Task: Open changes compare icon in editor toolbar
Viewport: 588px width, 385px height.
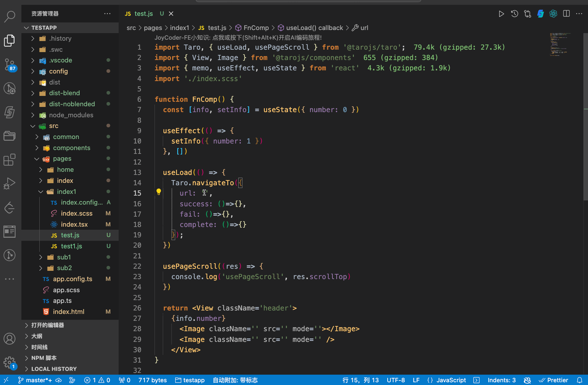Action: click(x=528, y=14)
